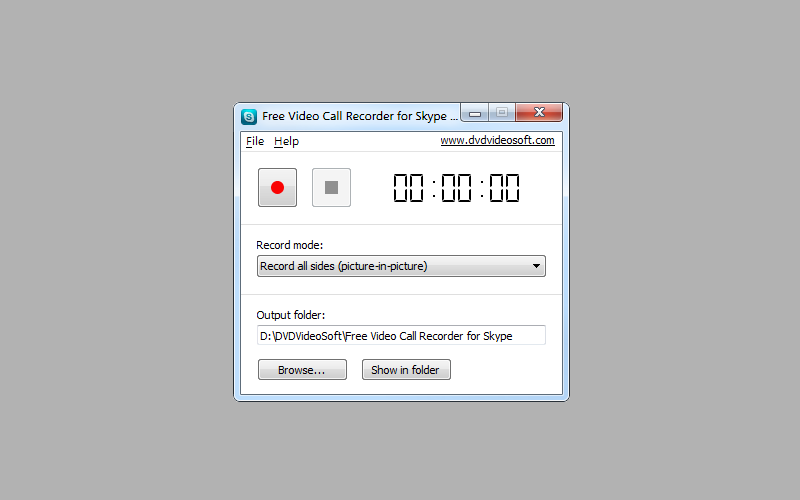Click the hours digits of the timer
The height and width of the screenshot is (500, 800).
(408, 188)
